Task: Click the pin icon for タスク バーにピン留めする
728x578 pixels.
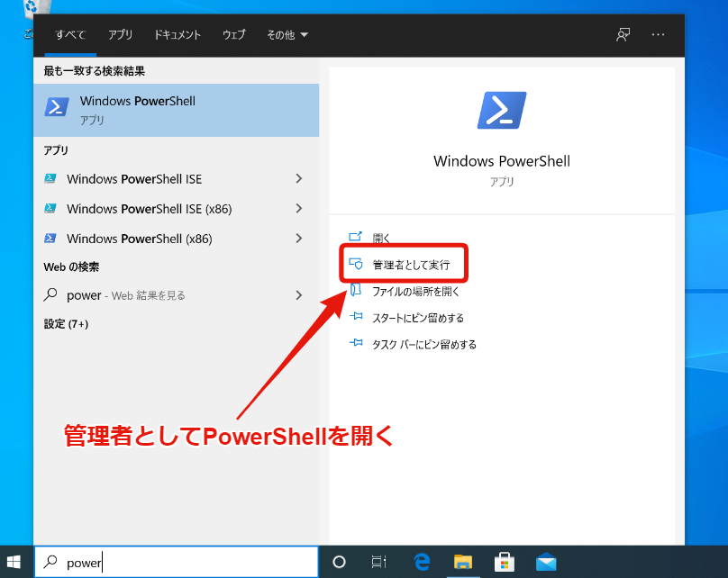Action: [x=356, y=343]
